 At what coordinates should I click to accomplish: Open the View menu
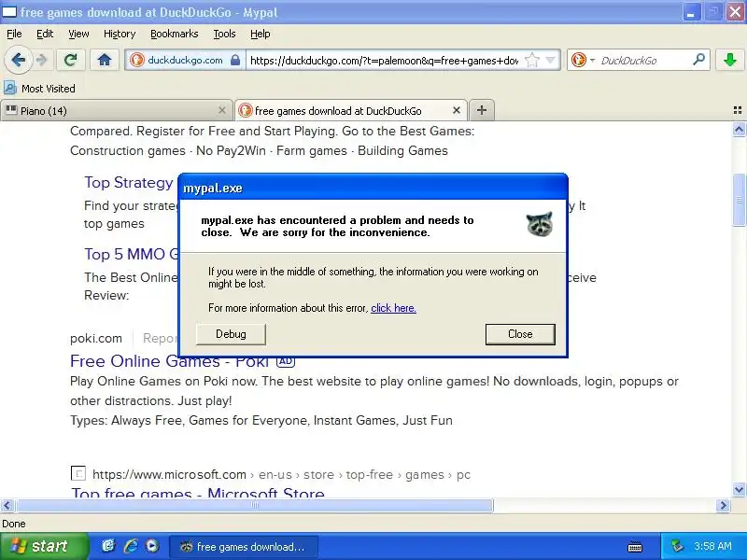tap(78, 34)
